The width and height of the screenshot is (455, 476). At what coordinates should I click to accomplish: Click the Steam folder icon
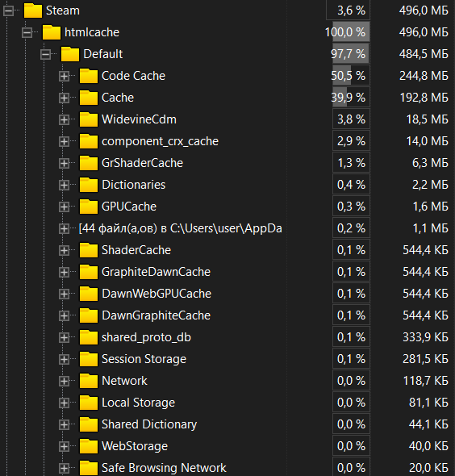33,10
